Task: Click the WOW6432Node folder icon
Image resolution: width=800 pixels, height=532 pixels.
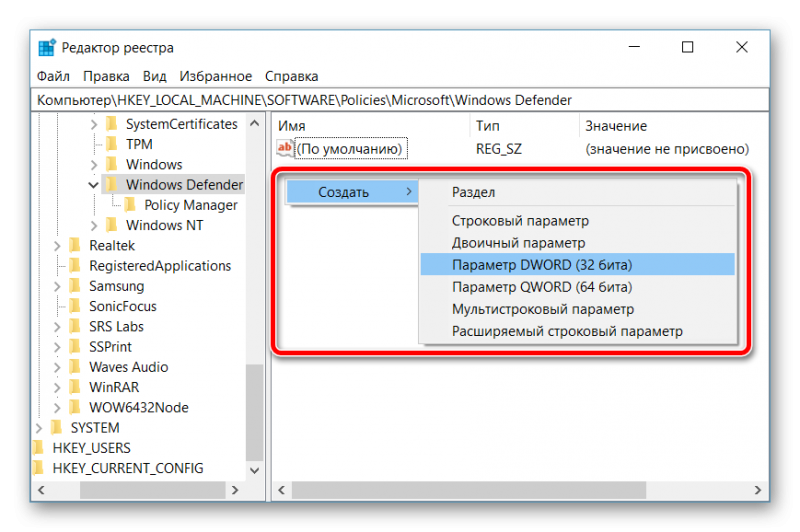Action: point(75,408)
